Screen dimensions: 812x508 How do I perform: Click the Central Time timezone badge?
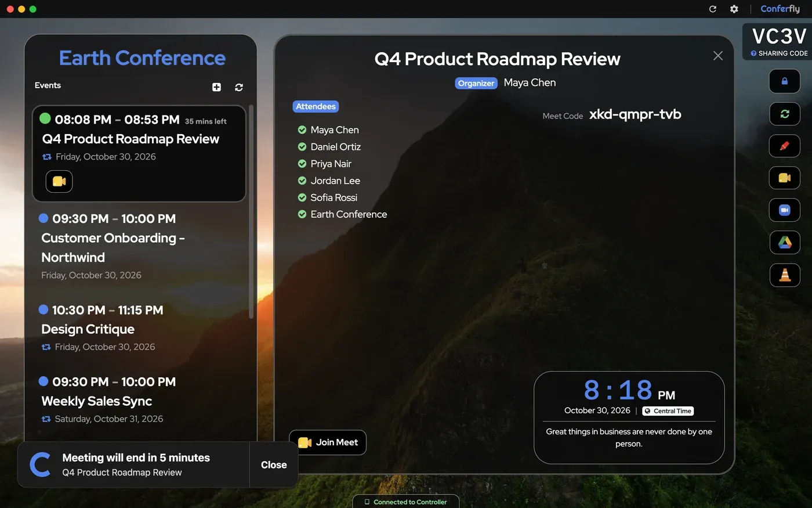pyautogui.click(x=668, y=411)
